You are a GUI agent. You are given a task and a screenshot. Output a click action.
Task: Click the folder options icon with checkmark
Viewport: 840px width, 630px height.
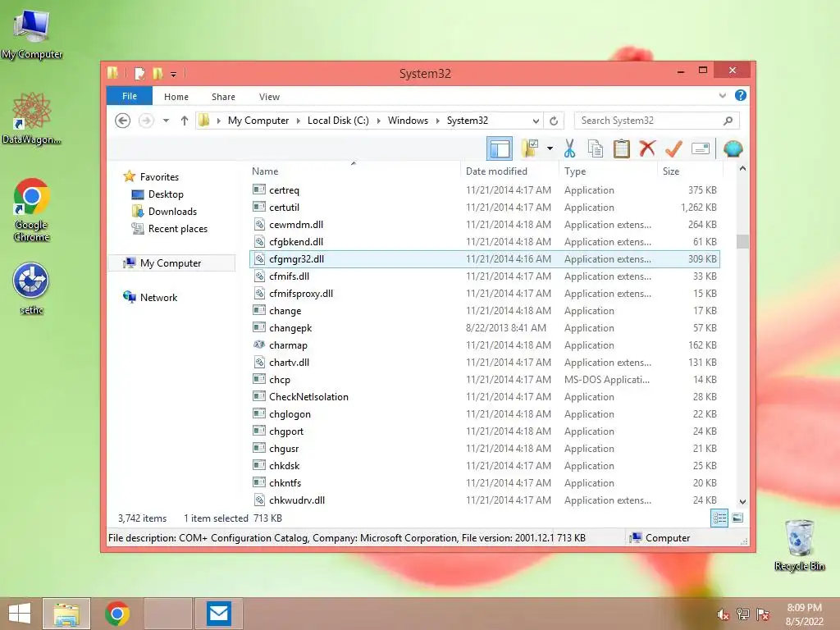[x=530, y=148]
